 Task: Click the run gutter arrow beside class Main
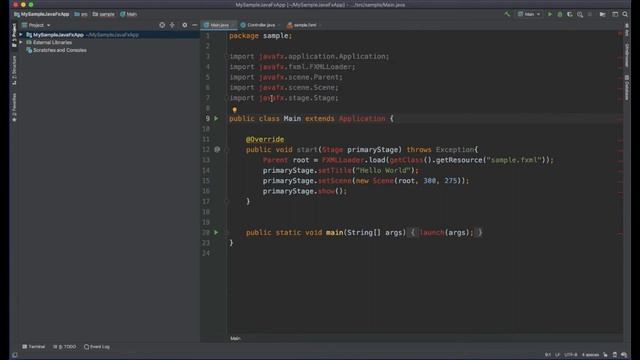pyautogui.click(x=216, y=118)
